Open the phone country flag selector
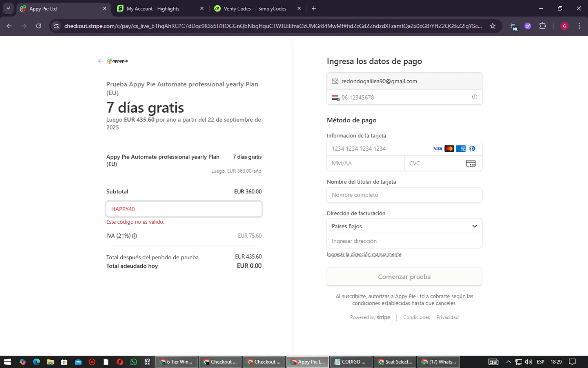 pos(336,98)
